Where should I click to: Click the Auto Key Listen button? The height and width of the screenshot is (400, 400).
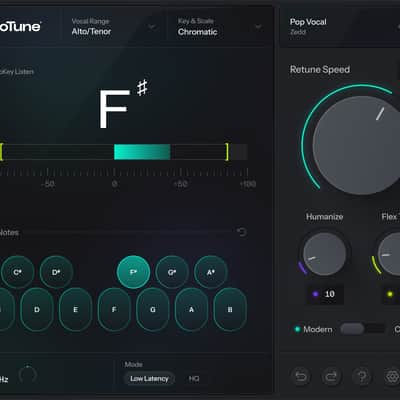[17, 72]
